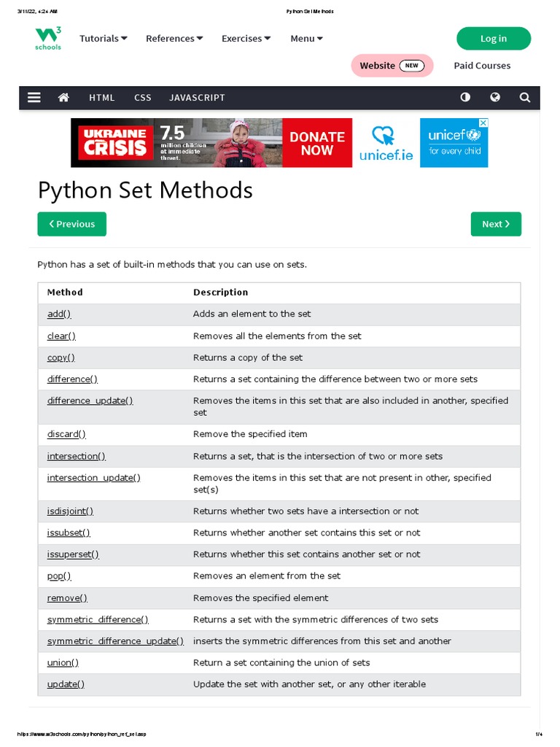
Task: Expand the Tutorials dropdown
Action: click(x=103, y=39)
